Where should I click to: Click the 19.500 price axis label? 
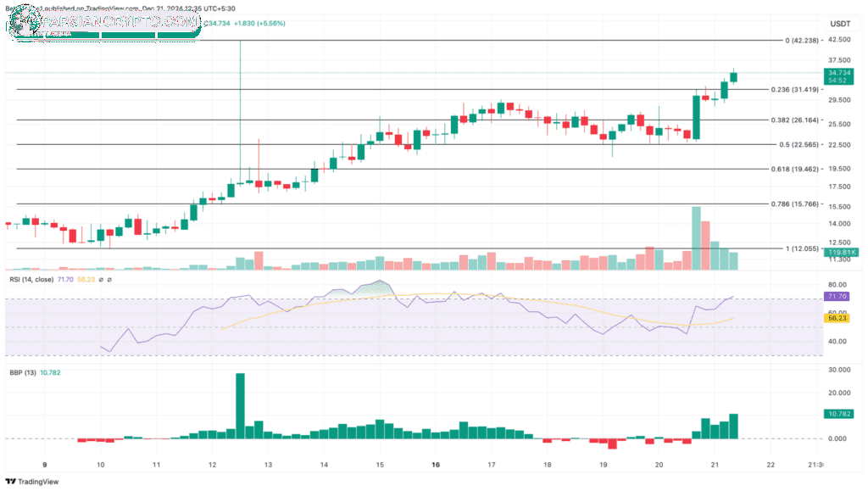(839, 169)
